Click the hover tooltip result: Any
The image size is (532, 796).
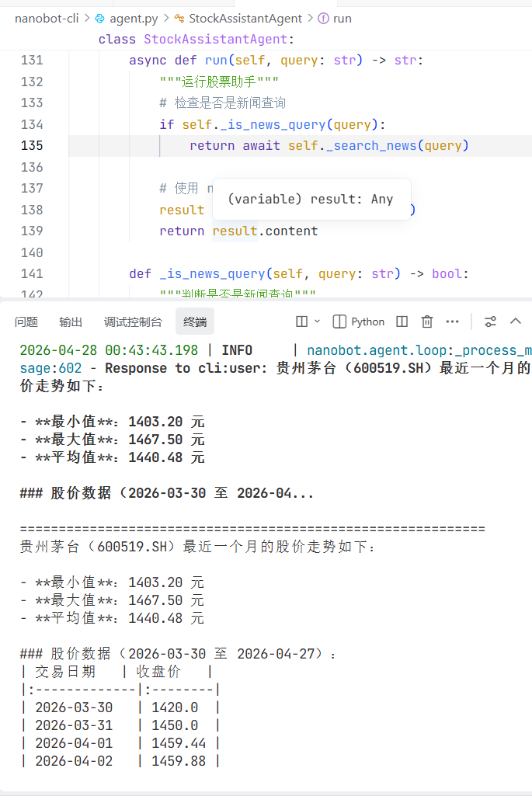click(x=311, y=199)
